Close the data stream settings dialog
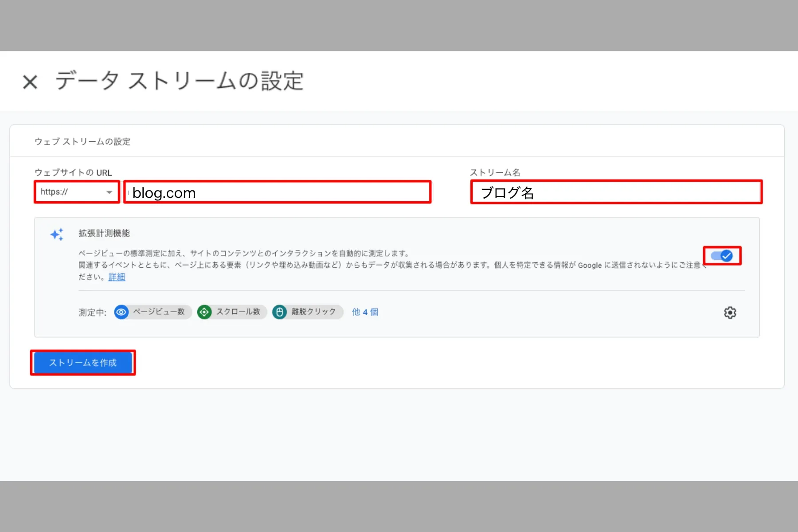The width and height of the screenshot is (798, 532). [30, 82]
